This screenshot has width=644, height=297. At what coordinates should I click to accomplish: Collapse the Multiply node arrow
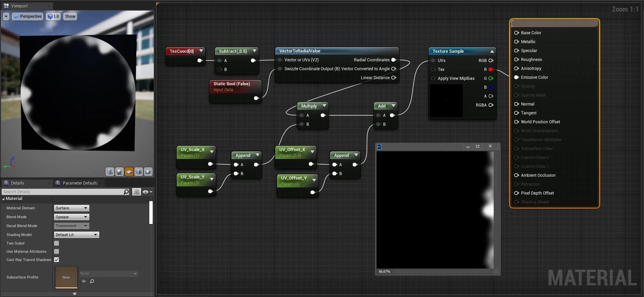[x=324, y=106]
